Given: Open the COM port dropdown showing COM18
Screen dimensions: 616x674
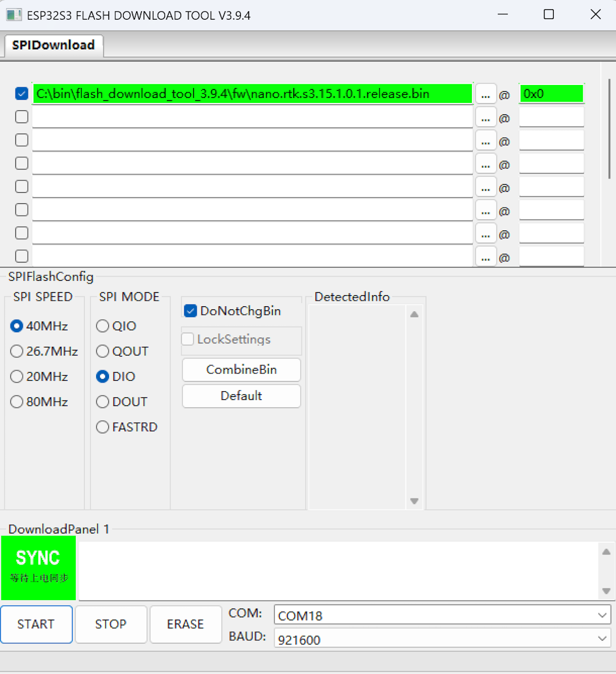Looking at the screenshot, I should tap(442, 615).
